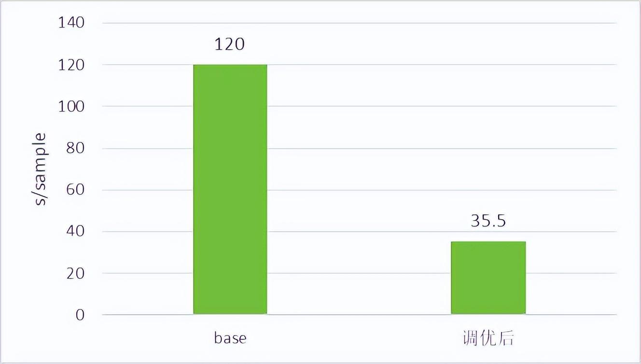The height and width of the screenshot is (364, 641).
Task: Select the 35.5 data label
Action: 488,221
